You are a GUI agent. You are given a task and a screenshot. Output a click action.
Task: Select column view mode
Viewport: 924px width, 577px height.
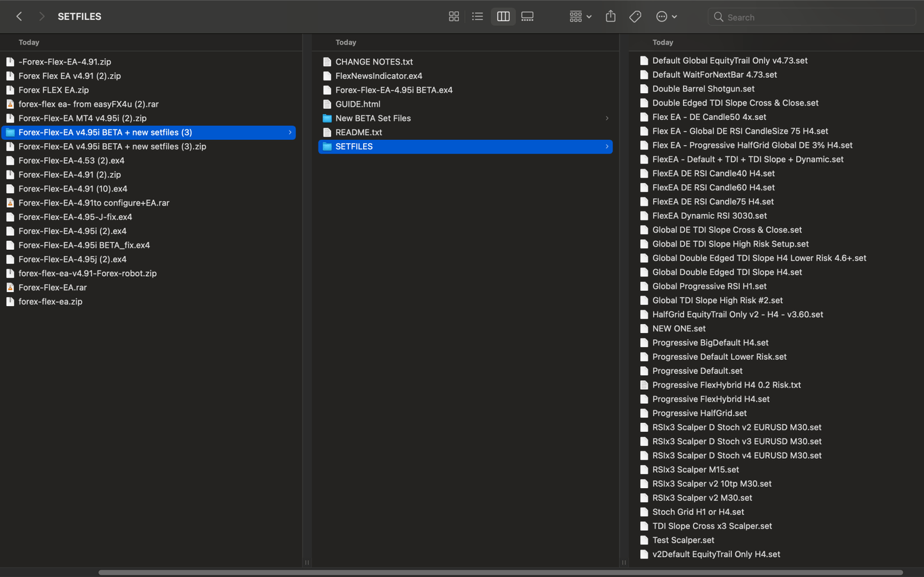(x=503, y=17)
